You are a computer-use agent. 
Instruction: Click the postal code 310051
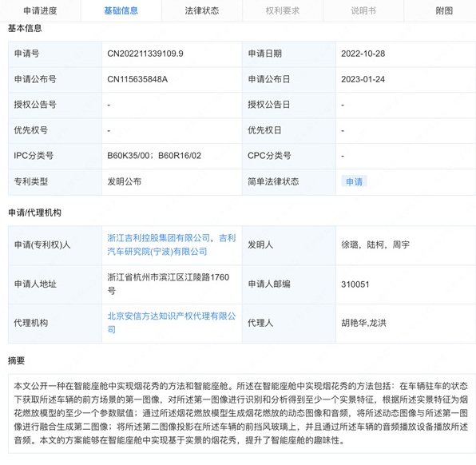pyautogui.click(x=355, y=284)
